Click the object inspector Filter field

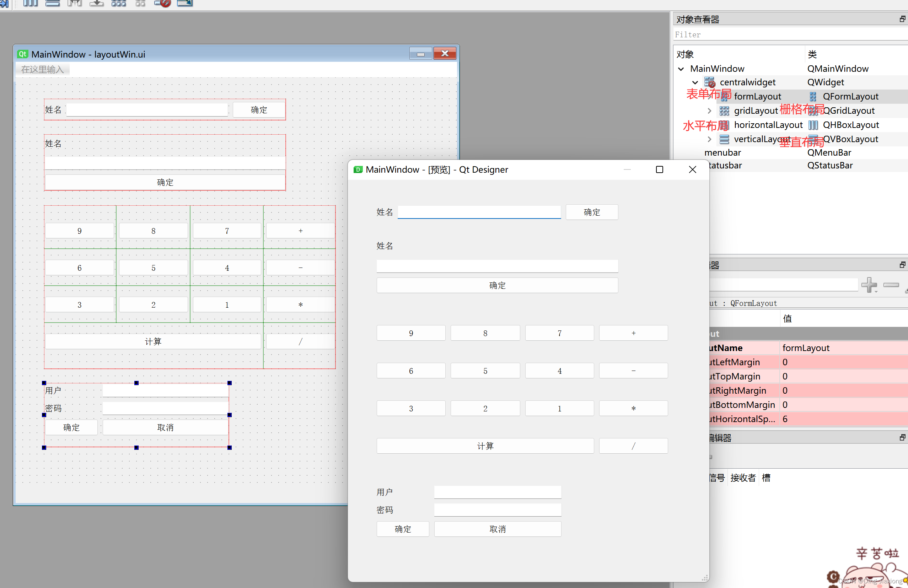coord(790,35)
